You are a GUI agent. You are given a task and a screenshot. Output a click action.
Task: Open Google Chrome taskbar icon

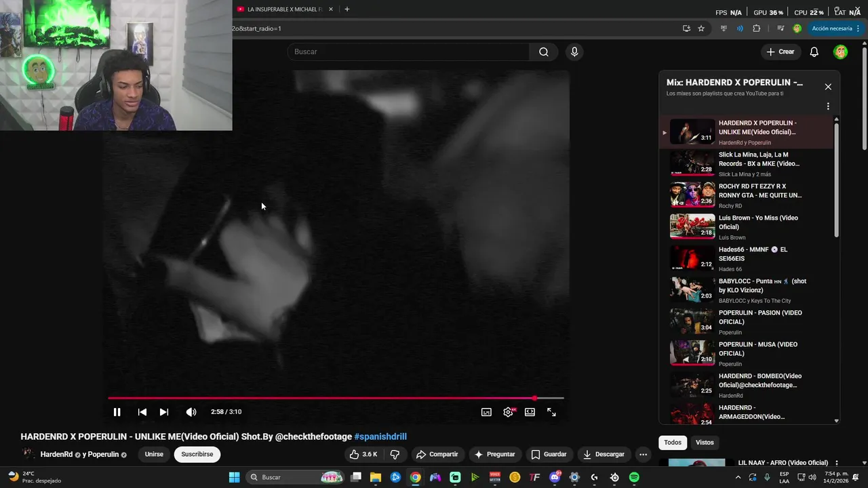[x=415, y=477]
